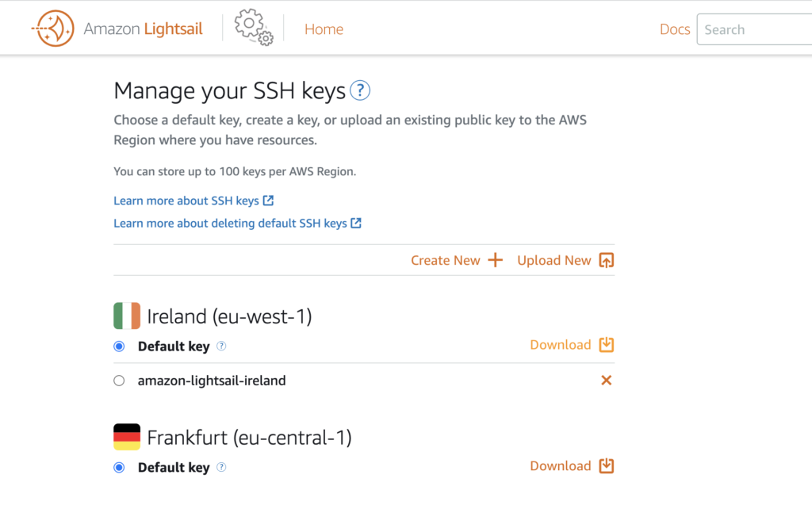Click the Download text for Ireland's default key
This screenshot has height=513, width=812.
point(561,345)
